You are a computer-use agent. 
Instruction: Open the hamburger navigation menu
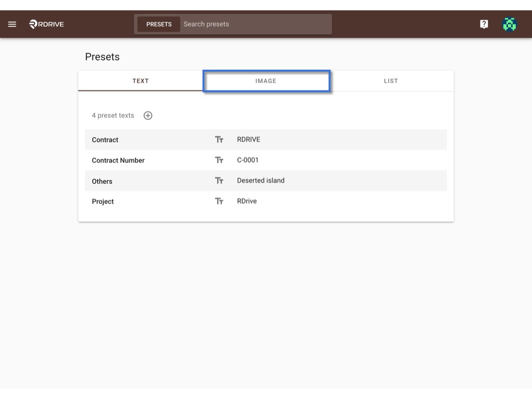12,24
